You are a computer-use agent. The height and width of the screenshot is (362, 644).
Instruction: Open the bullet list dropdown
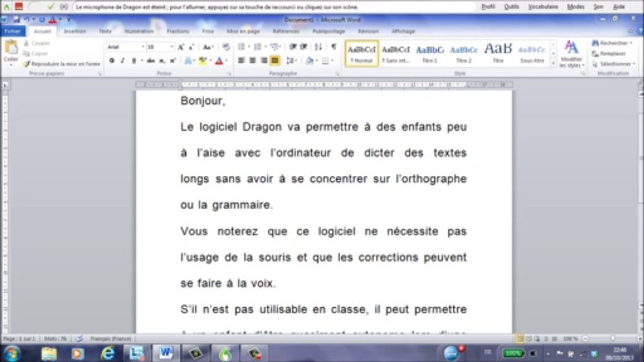tap(249, 47)
